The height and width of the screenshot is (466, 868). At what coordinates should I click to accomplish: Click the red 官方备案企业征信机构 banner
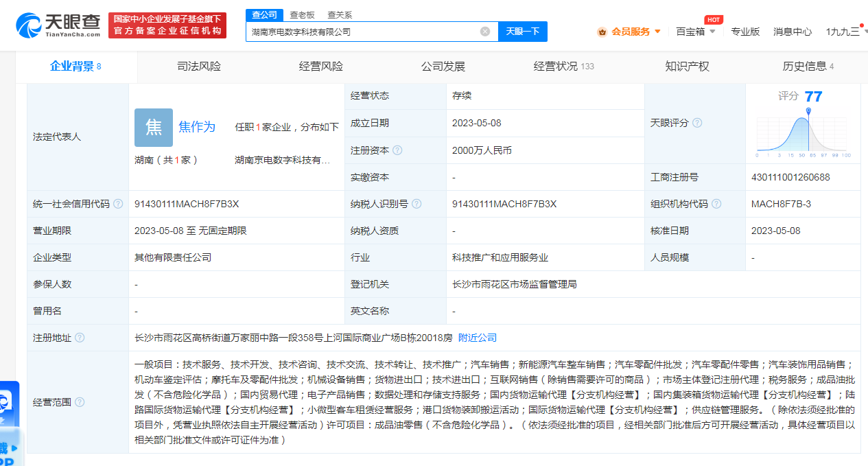[x=167, y=25]
